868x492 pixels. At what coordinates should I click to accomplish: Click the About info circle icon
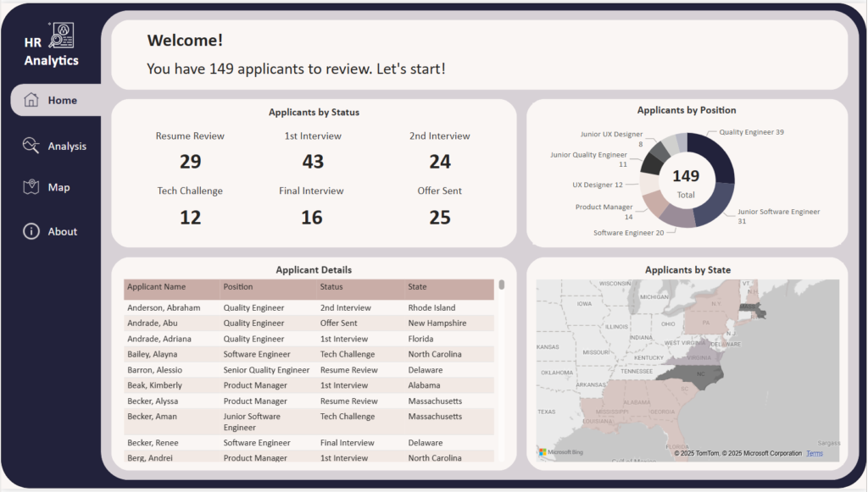tap(31, 231)
